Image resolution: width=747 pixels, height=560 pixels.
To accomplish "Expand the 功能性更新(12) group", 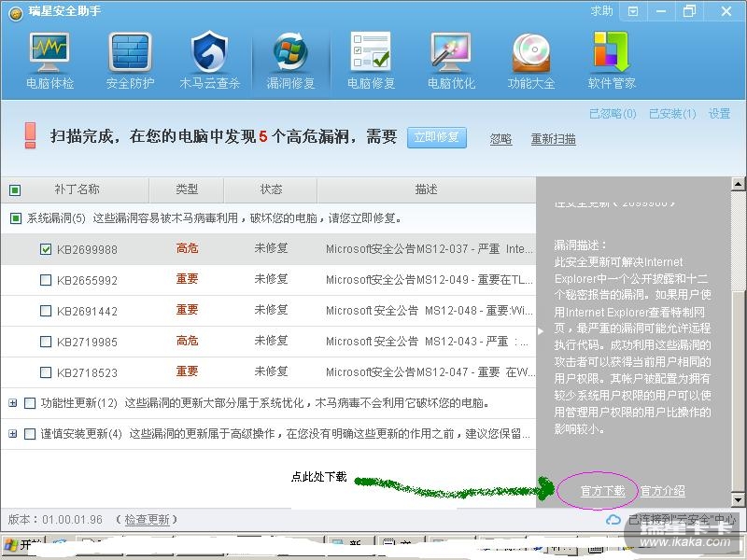I will click(13, 403).
